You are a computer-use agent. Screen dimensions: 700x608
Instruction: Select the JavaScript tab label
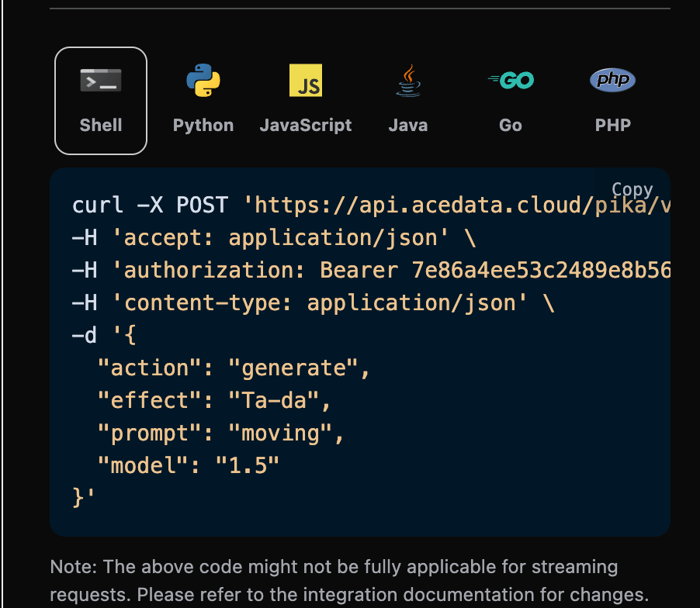coord(306,125)
